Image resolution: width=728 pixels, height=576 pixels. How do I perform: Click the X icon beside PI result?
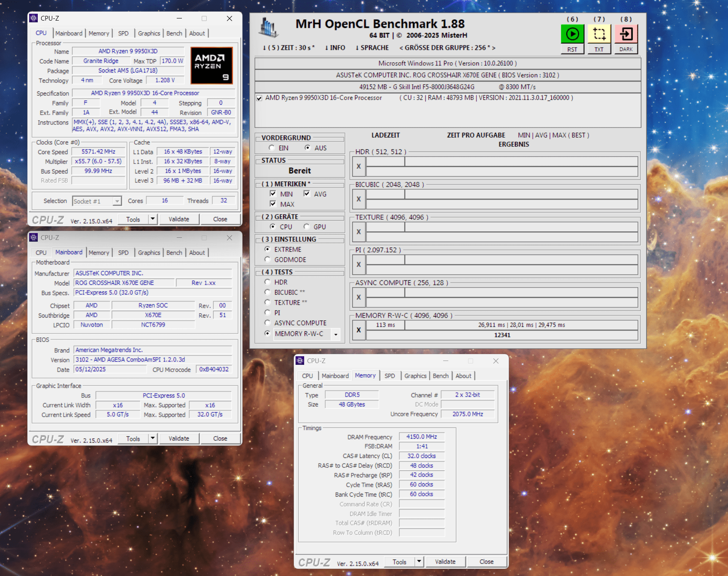pos(359,265)
